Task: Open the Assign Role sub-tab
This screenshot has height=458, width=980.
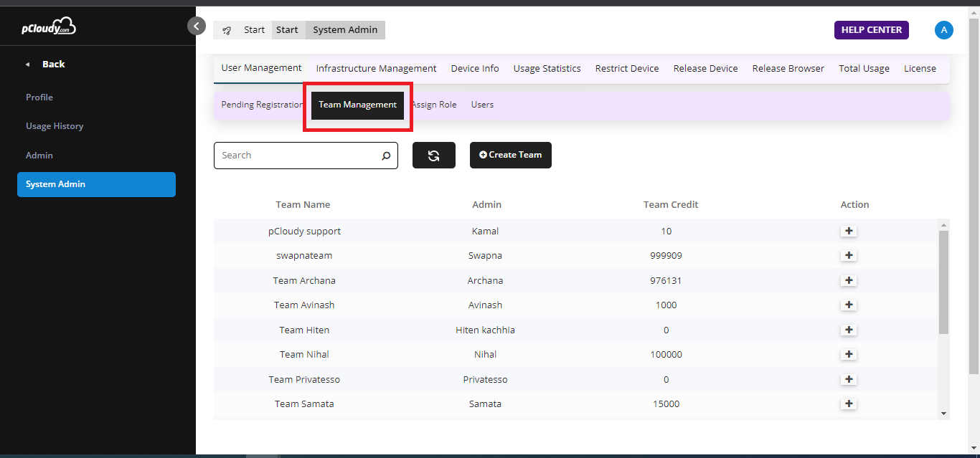Action: (x=434, y=105)
